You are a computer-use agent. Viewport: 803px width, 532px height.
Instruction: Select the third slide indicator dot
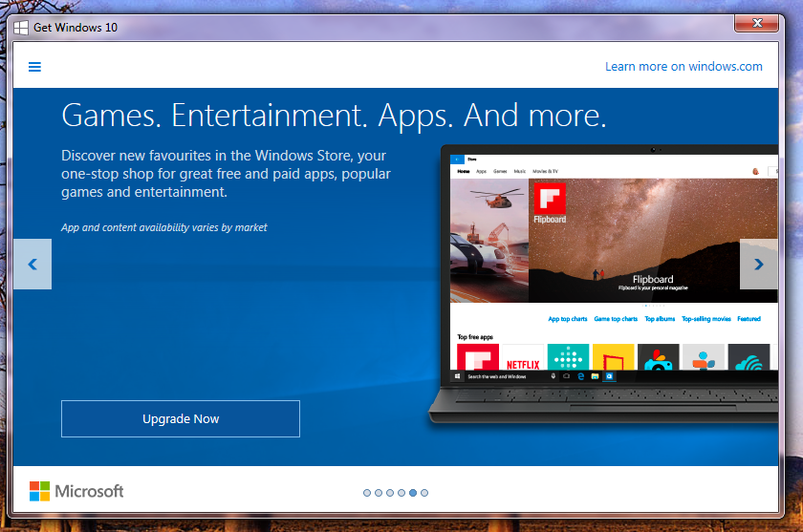pyautogui.click(x=390, y=493)
